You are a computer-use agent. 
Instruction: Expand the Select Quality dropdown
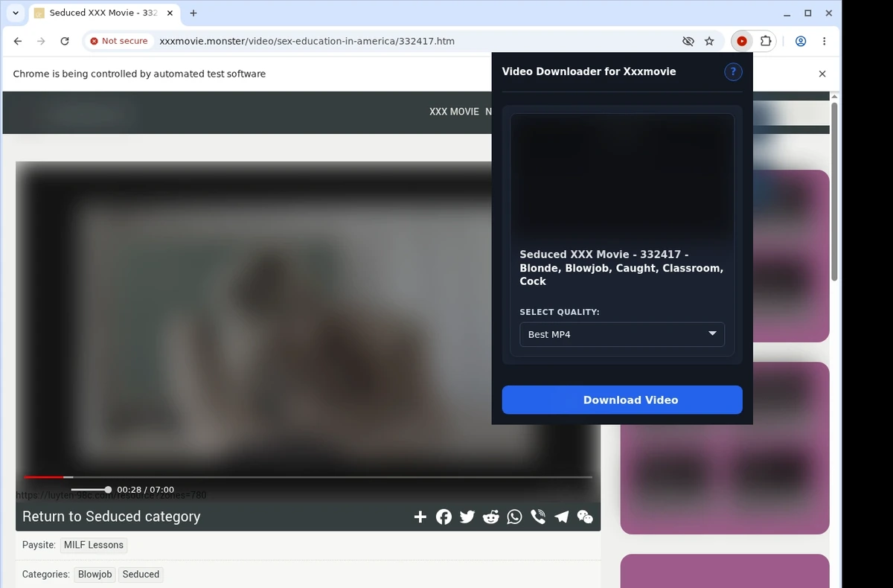point(622,334)
